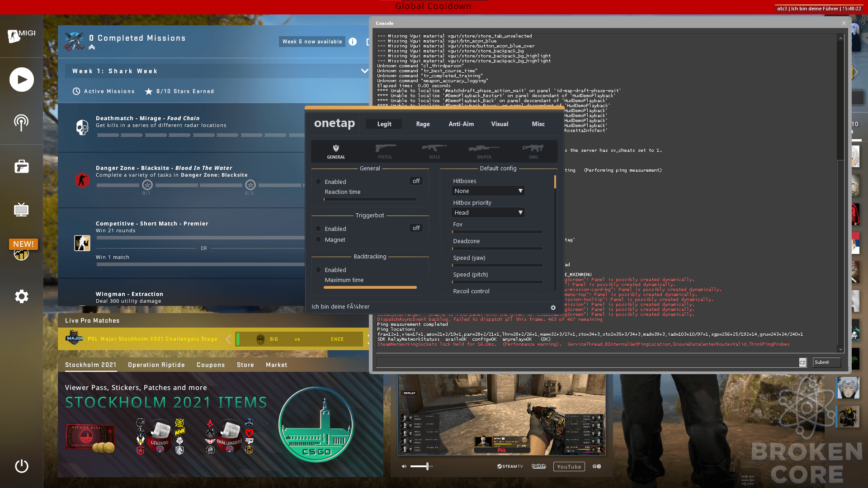868x488 pixels.
Task: Select the Pistol weapon category icon
Action: point(385,151)
